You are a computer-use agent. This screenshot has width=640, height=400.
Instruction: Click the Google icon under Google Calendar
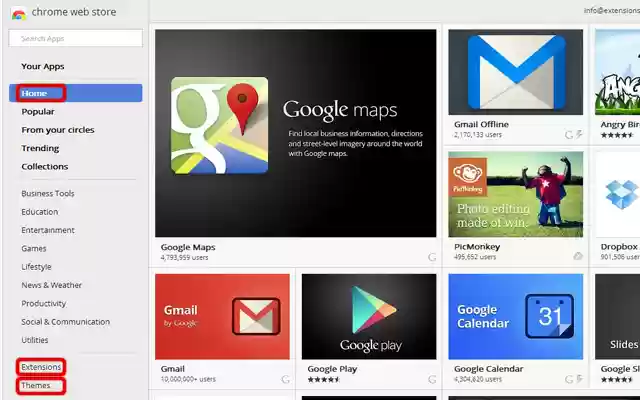point(569,379)
